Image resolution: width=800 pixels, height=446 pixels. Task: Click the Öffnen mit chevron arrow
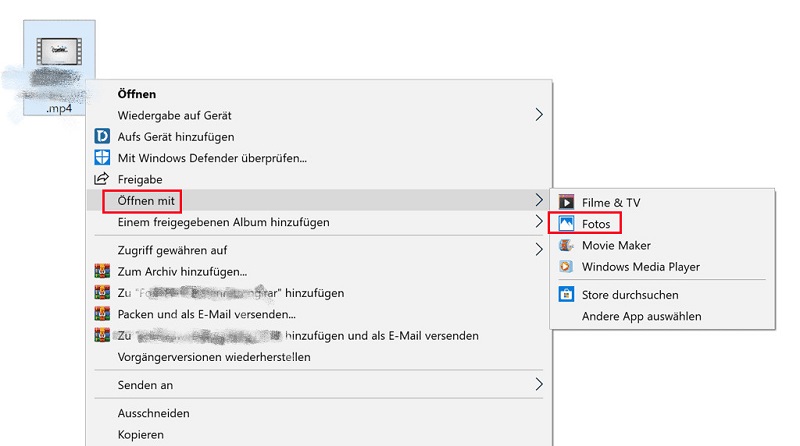coord(539,200)
